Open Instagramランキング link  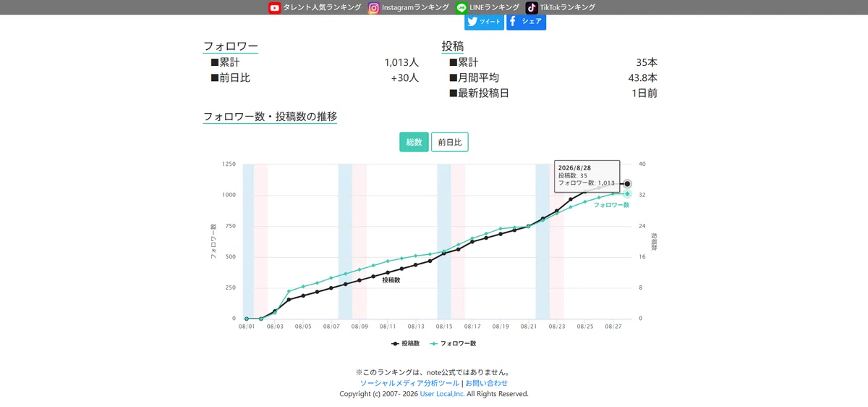pos(415,7)
